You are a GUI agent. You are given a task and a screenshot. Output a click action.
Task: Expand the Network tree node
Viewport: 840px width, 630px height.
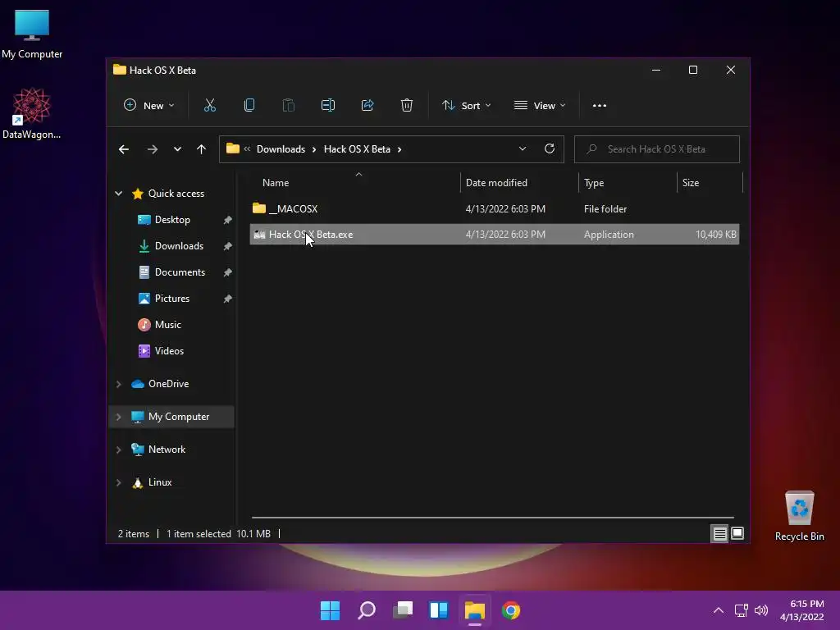(x=118, y=450)
